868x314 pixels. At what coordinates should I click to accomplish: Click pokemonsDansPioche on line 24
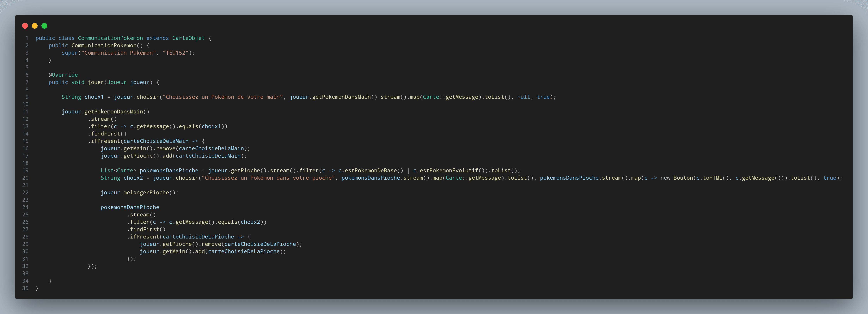click(x=130, y=208)
